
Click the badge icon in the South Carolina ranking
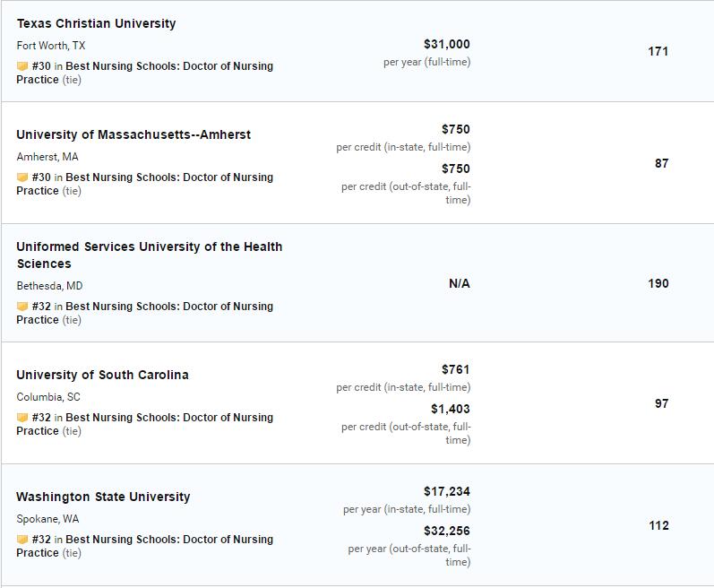tap(22, 417)
